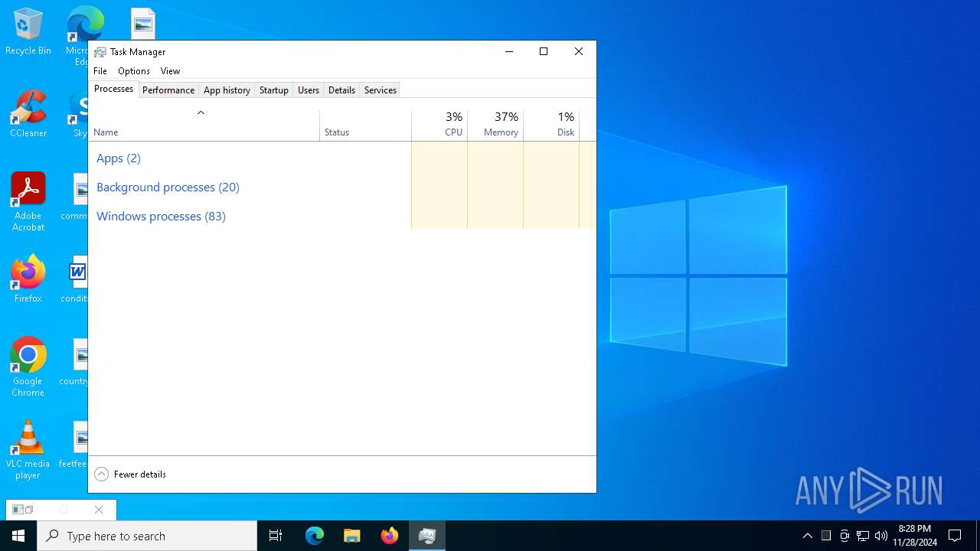Click the Fewer details circle arrow icon
This screenshot has height=551, width=980.
tap(101, 474)
